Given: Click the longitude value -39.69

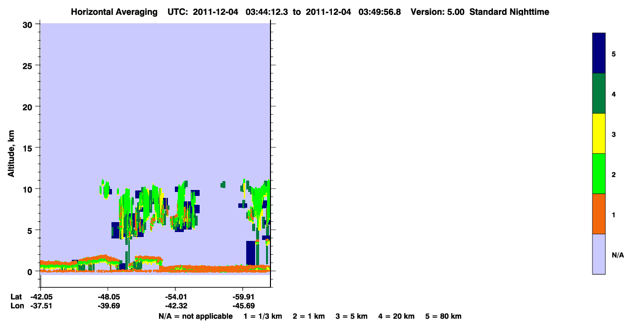Looking at the screenshot, I should pos(108,306).
